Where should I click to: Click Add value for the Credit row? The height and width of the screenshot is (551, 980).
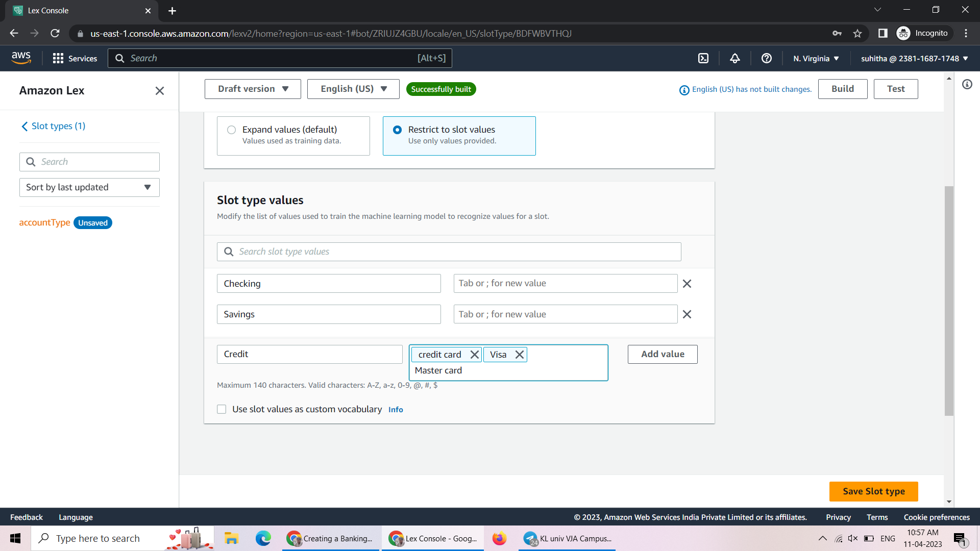[662, 354]
